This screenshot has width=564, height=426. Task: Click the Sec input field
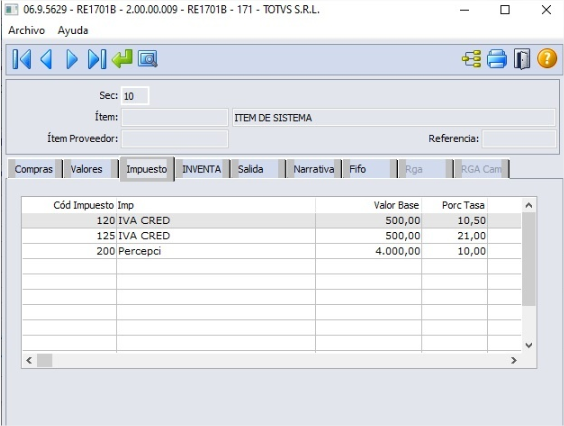tap(135, 96)
